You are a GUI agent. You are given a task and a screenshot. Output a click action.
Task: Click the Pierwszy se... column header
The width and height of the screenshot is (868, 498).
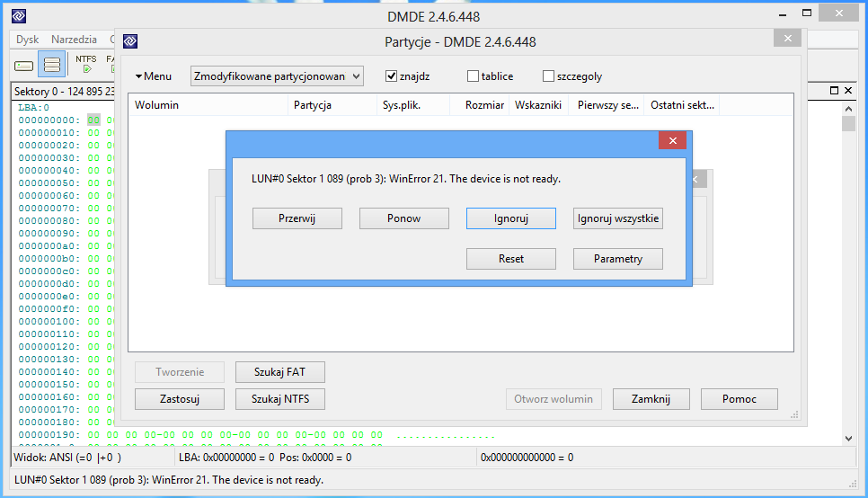[607, 105]
